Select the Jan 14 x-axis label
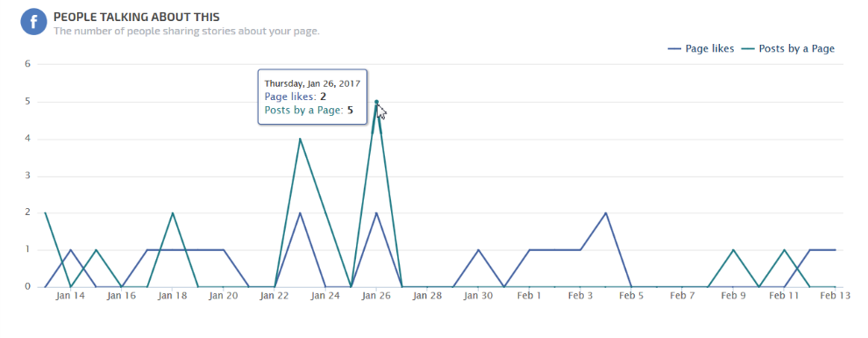 point(70,297)
